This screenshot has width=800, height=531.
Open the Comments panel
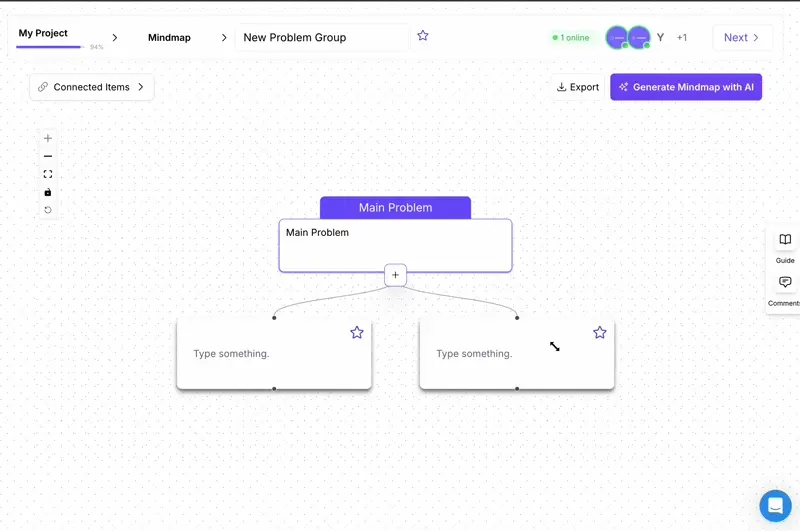pyautogui.click(x=785, y=289)
